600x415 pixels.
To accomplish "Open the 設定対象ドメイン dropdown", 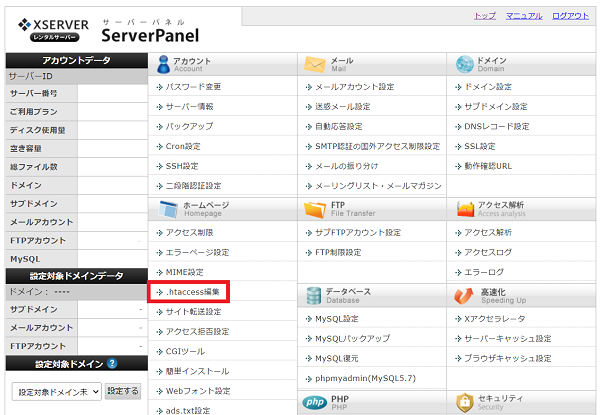I will pos(57,392).
